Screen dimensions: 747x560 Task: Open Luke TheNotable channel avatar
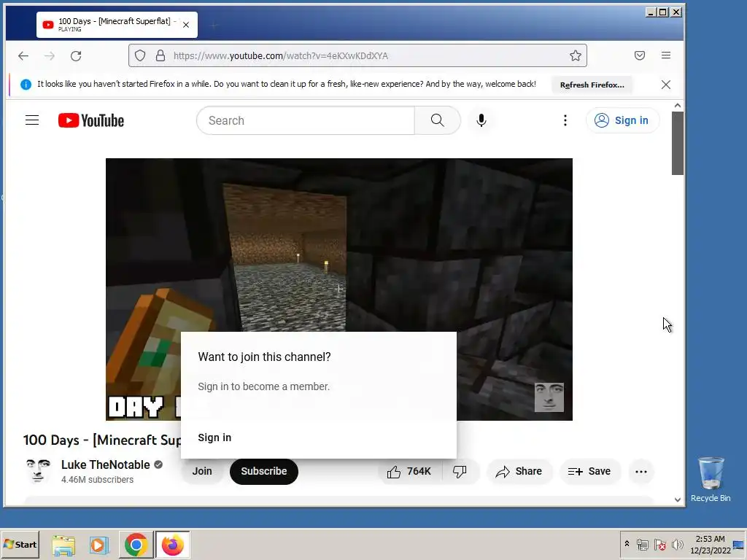point(38,471)
